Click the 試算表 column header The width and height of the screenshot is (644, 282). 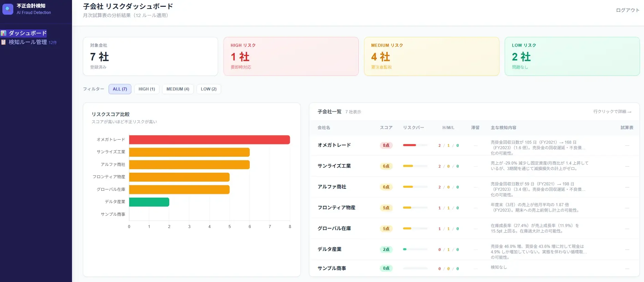pyautogui.click(x=627, y=128)
